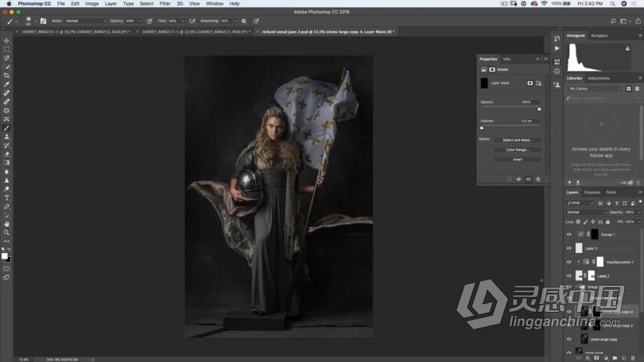644x362 pixels.
Task: Click the Actions play icon in side dock
Action: (x=557, y=49)
